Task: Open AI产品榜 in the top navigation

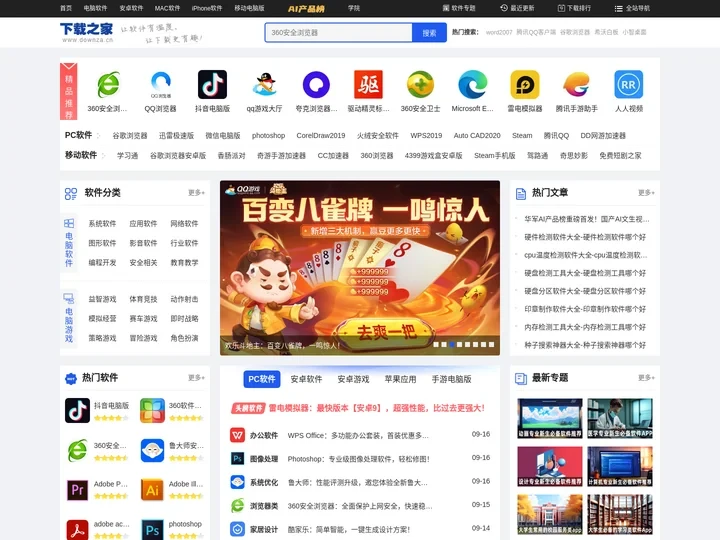Action: click(x=306, y=8)
